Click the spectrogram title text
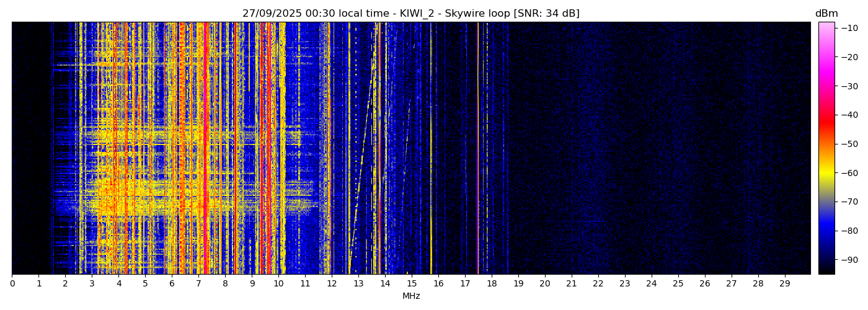 coord(410,14)
